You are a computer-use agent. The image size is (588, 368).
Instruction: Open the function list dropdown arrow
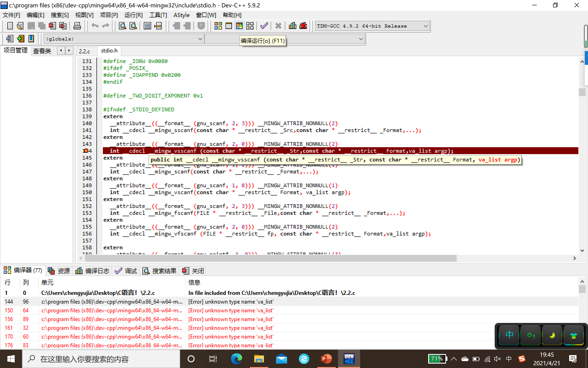pos(361,39)
